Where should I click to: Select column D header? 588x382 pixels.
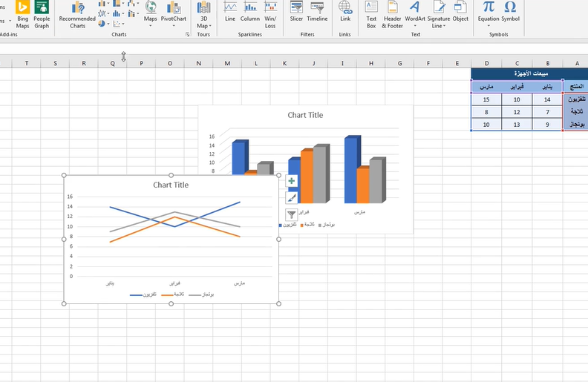pyautogui.click(x=486, y=63)
